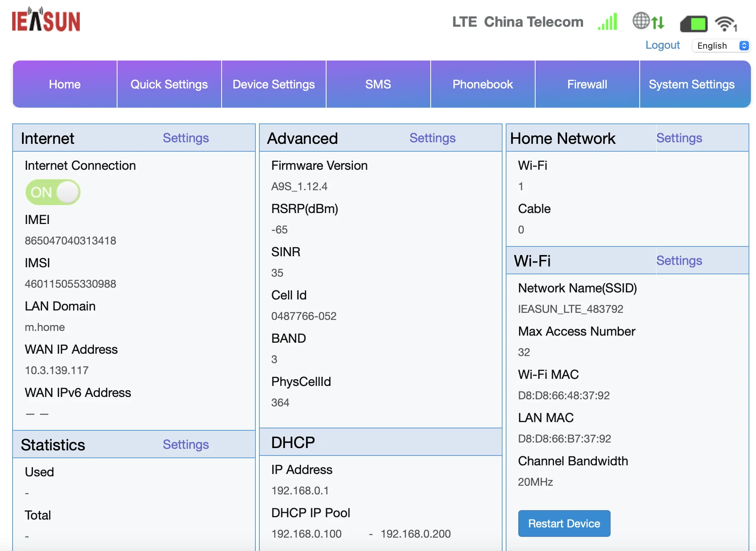
Task: Click the signal strength bars icon
Action: tap(607, 22)
